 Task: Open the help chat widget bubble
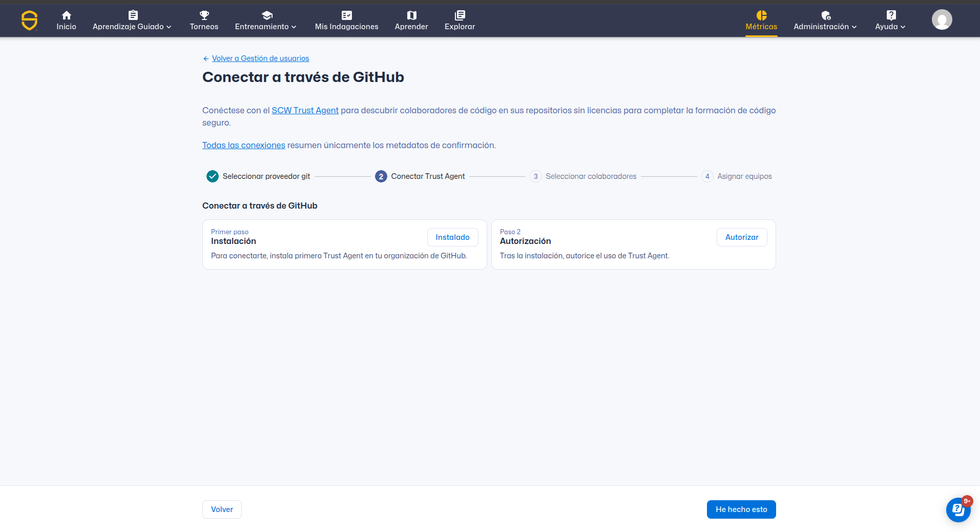pos(958,509)
